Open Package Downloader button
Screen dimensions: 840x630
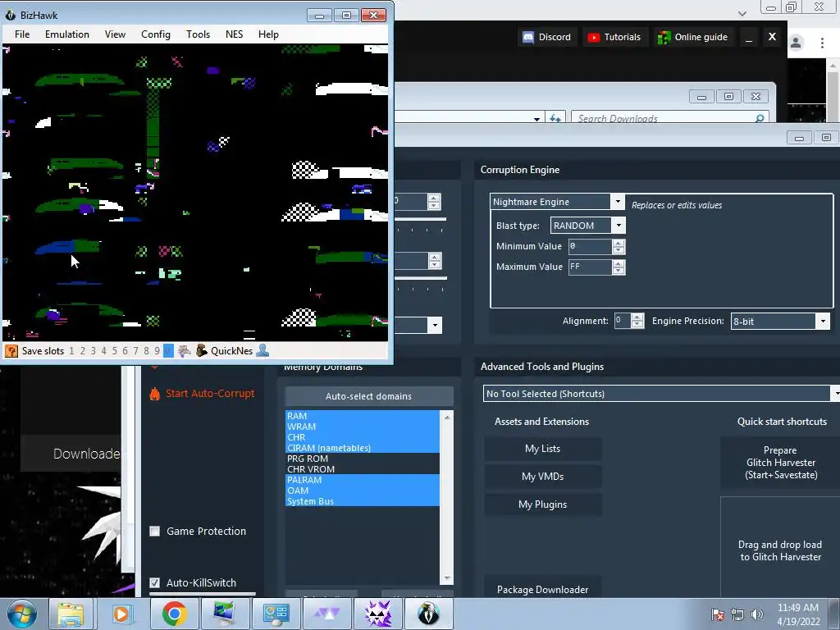(x=543, y=589)
